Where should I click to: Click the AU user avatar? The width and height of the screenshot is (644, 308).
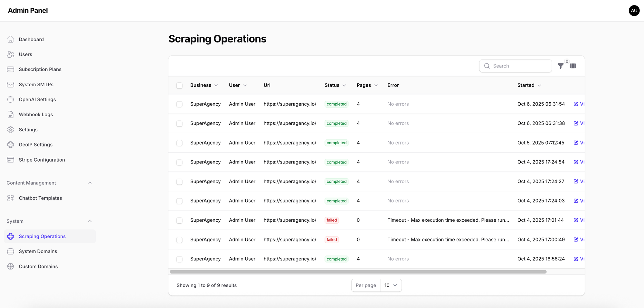[634, 11]
